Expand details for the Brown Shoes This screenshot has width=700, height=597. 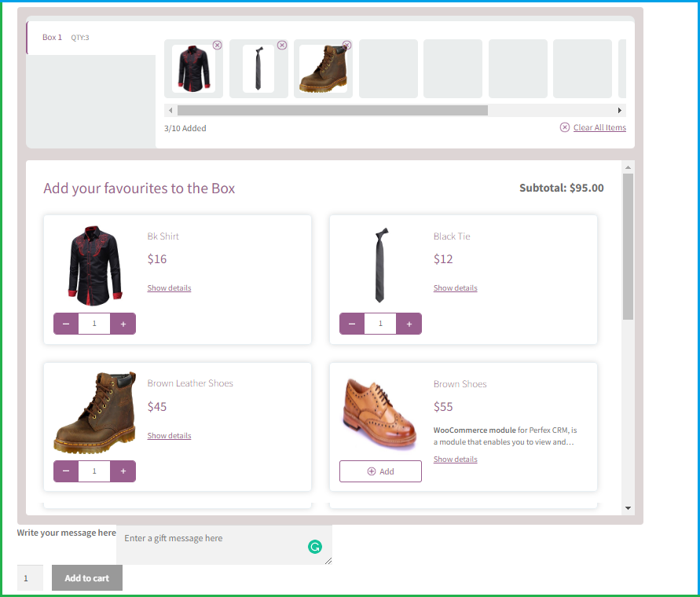pyautogui.click(x=455, y=459)
